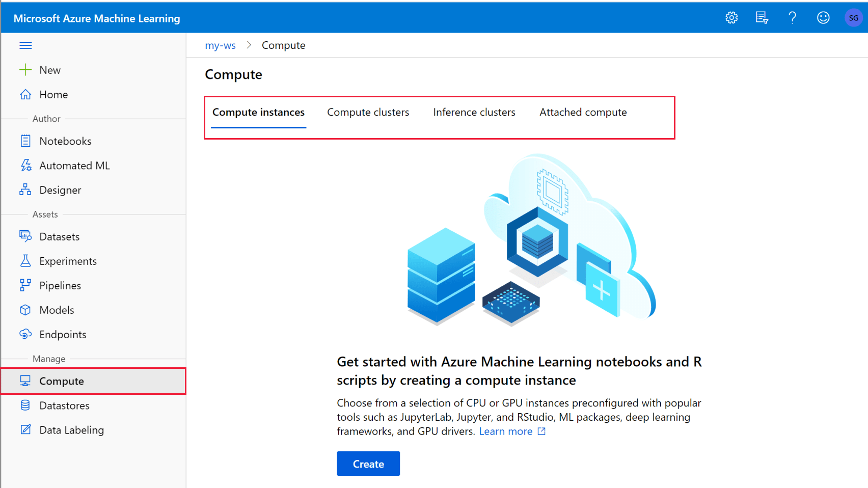View the Datasets asset list
Screen dimensions: 868x488
click(x=59, y=236)
